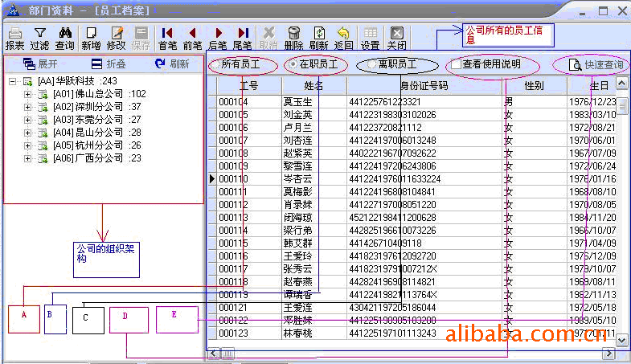This screenshot has width=631, height=364.
Task: Add a new record with 新增
Action: (x=91, y=38)
